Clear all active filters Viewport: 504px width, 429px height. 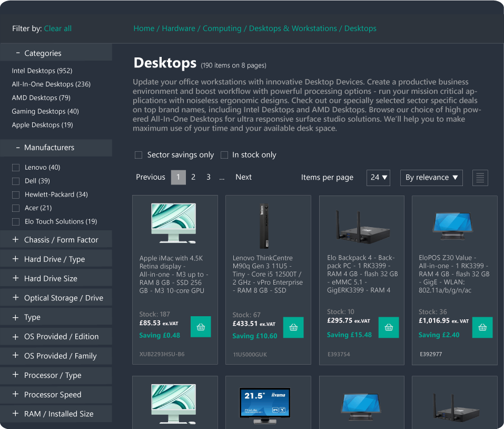click(x=58, y=28)
